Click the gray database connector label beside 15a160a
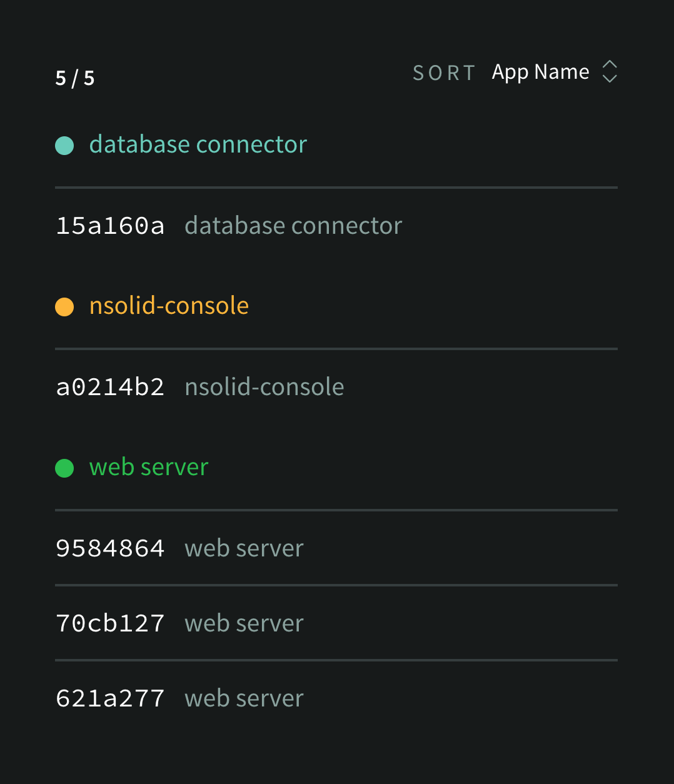This screenshot has height=784, width=674. (293, 226)
